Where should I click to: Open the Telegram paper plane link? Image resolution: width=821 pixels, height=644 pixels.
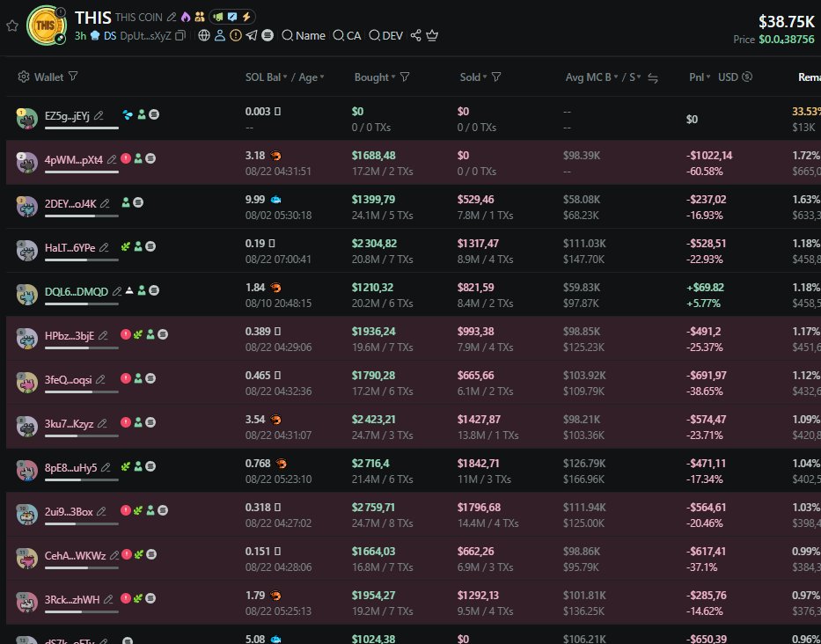click(x=252, y=36)
